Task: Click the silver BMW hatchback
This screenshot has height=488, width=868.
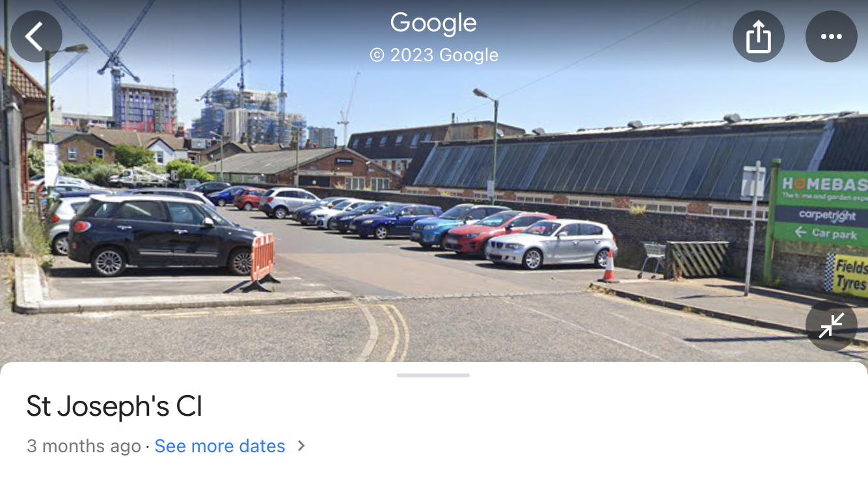Action: tap(551, 243)
